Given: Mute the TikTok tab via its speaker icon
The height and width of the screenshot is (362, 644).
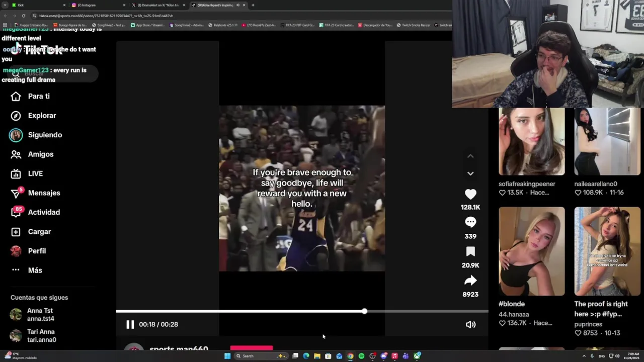Looking at the screenshot, I should click(238, 5).
